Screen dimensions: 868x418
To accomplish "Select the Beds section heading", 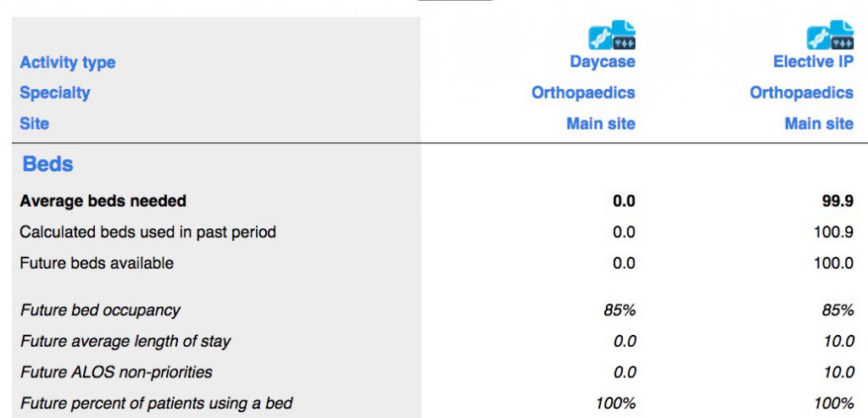I will (48, 164).
